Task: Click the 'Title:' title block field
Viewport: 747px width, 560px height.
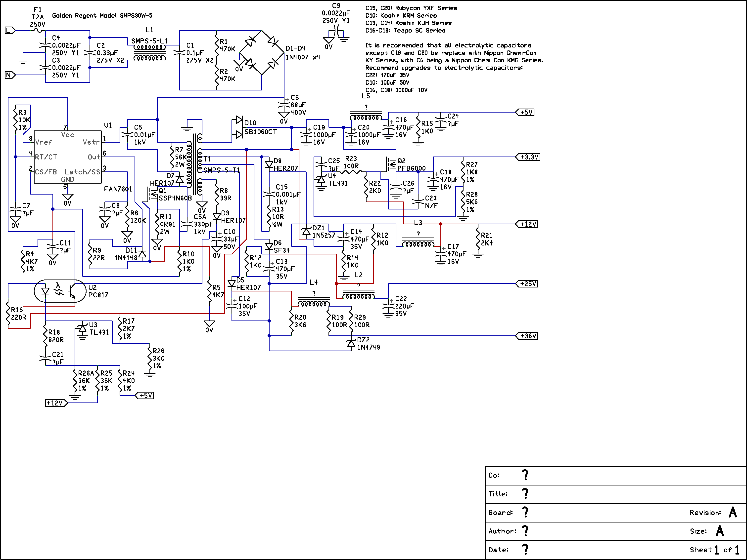Action: point(616,494)
